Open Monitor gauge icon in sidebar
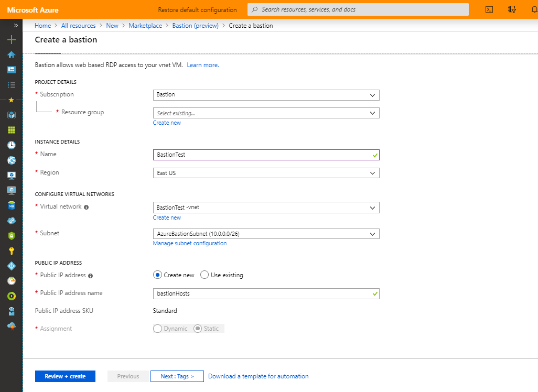This screenshot has height=392, width=538. coord(12,281)
